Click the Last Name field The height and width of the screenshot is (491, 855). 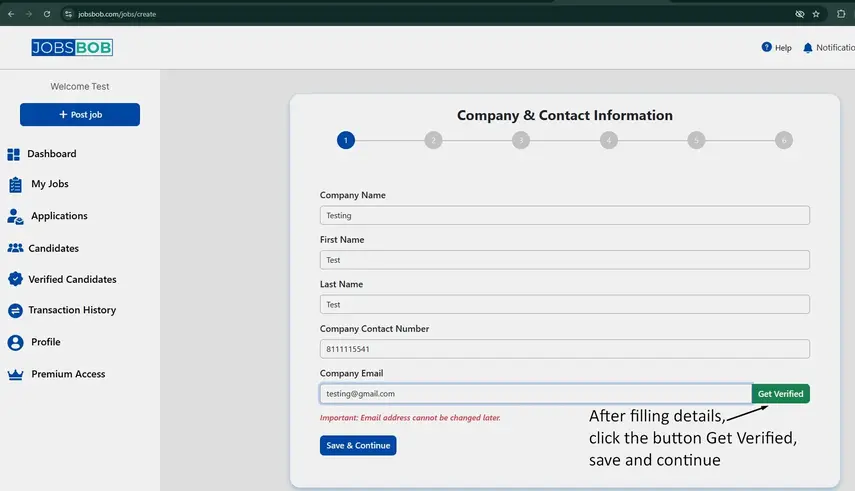coord(564,304)
